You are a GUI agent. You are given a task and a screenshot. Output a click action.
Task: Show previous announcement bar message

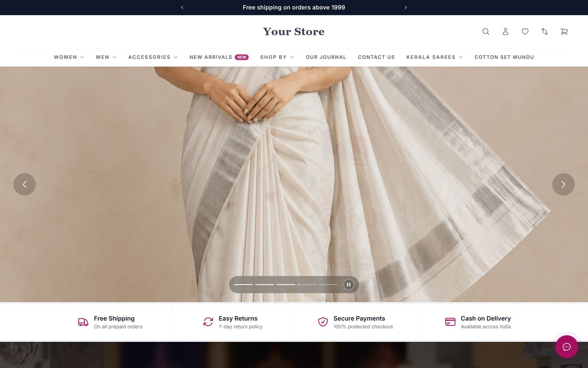point(182,7)
